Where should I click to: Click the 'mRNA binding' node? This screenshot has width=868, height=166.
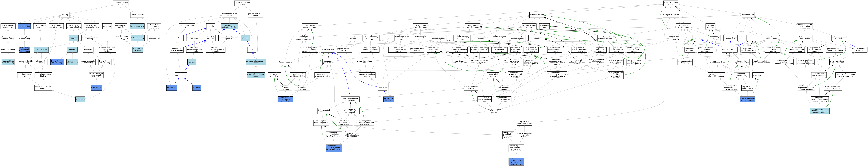click(72, 62)
